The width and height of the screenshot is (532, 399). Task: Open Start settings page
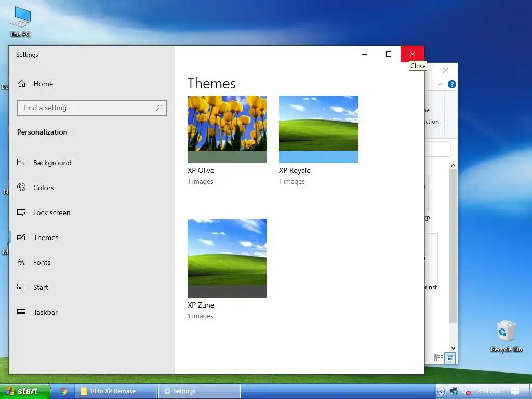point(91,287)
